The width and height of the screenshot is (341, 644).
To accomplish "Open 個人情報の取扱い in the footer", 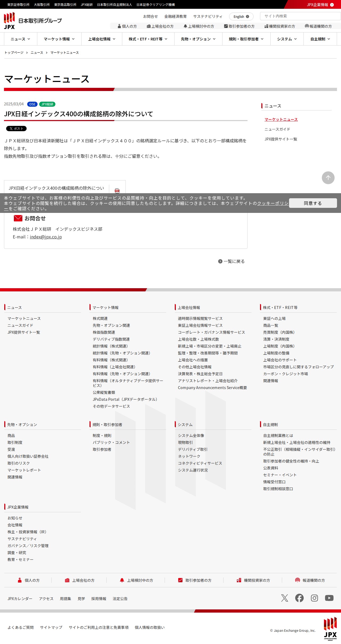I will click(x=150, y=627).
